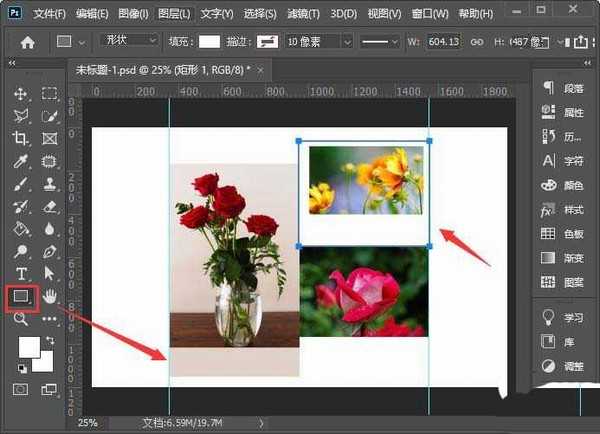
Task: Select the Move tool
Action: [x=21, y=93]
